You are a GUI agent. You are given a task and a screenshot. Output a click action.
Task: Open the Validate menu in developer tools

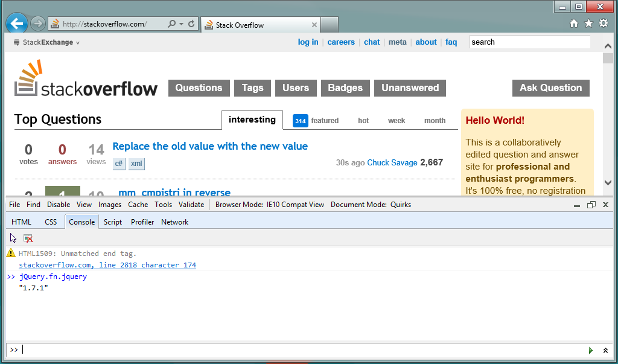(191, 204)
